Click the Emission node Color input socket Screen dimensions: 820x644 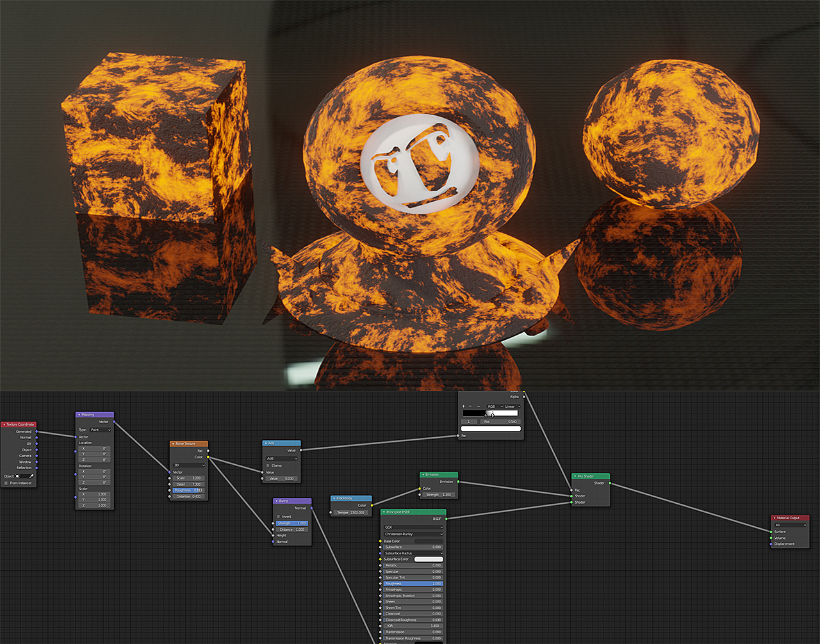tap(420, 488)
